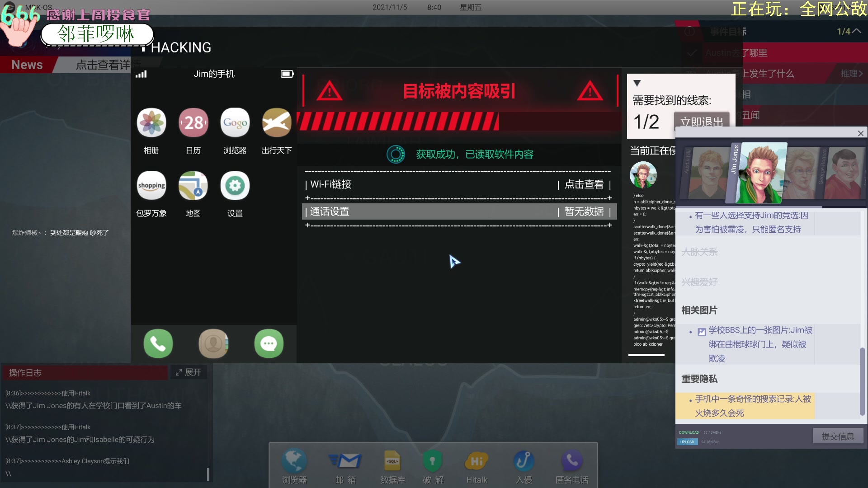868x488 pixels.
Task: Open 推理 arrow on objective row
Action: coord(852,74)
